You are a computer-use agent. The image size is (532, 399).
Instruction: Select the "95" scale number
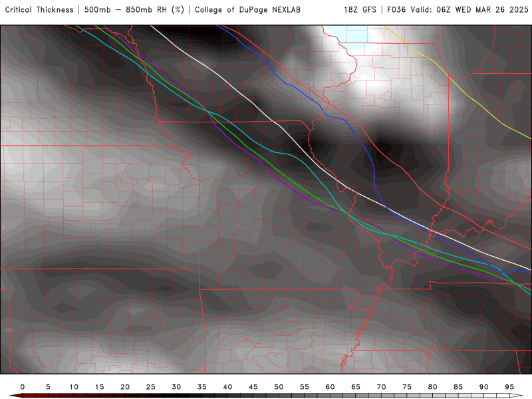509,387
